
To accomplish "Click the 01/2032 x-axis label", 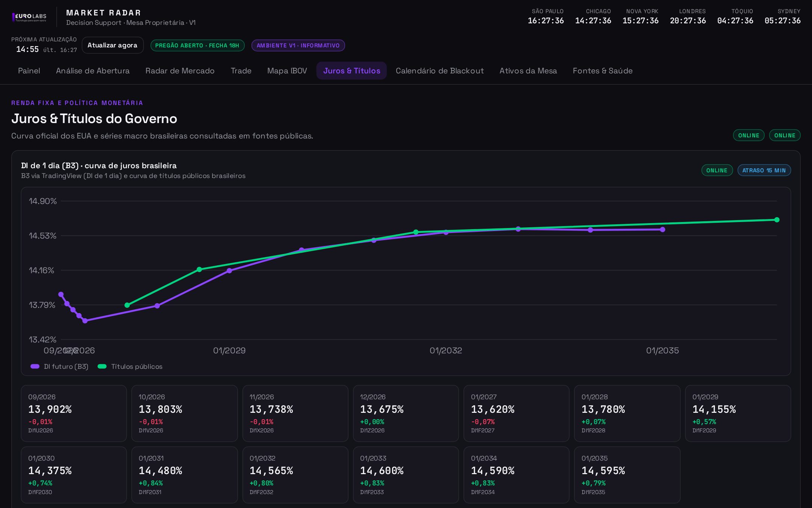I will (x=446, y=350).
